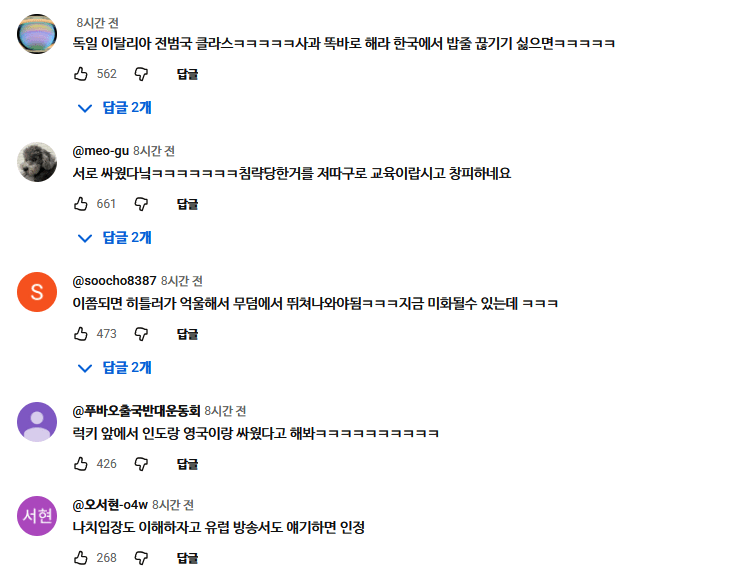
Task: Dislike the comment with 426 likes
Action: pos(141,464)
